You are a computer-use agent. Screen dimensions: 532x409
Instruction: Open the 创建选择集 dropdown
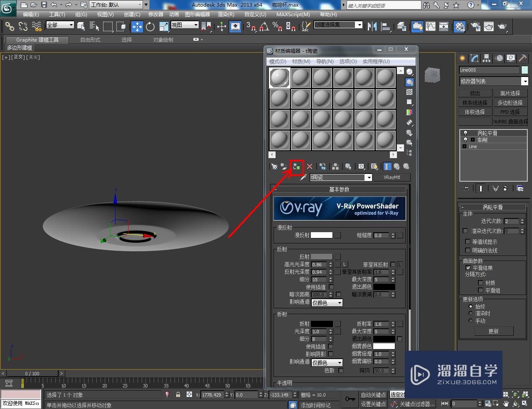pos(338,25)
